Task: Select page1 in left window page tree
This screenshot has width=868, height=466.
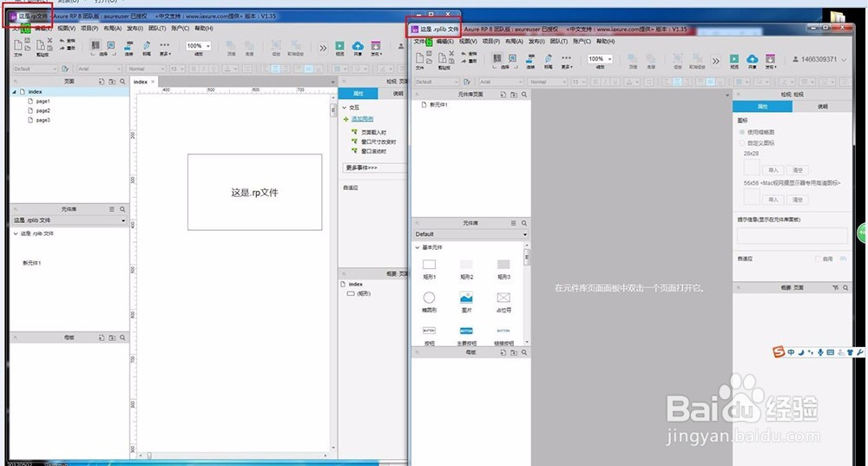Action: [43, 102]
